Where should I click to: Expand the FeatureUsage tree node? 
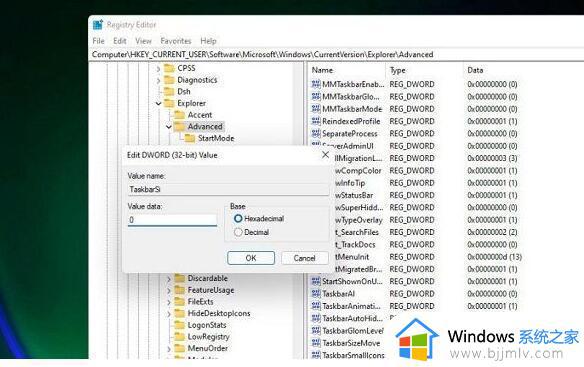[x=169, y=290]
